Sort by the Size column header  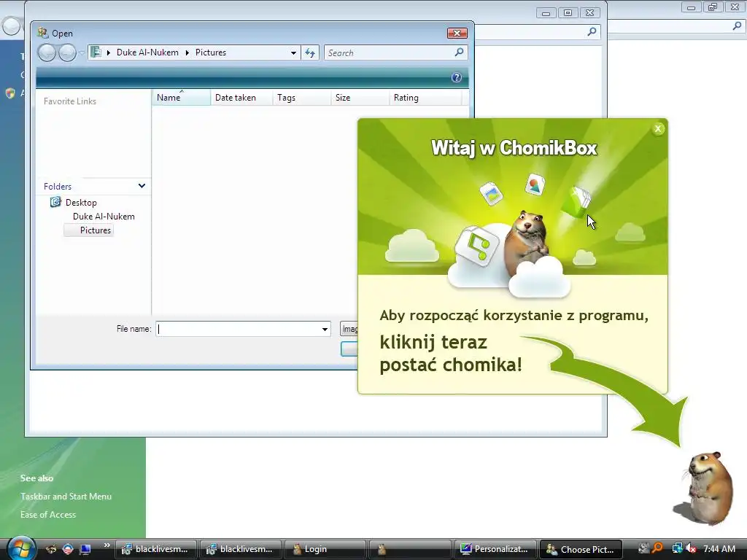click(360, 98)
